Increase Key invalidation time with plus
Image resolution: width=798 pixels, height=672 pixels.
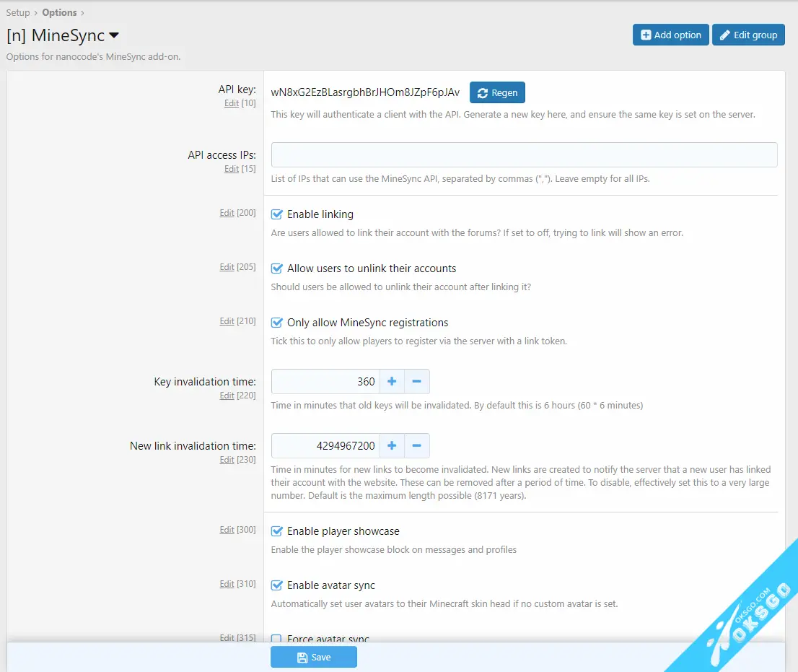click(x=392, y=381)
